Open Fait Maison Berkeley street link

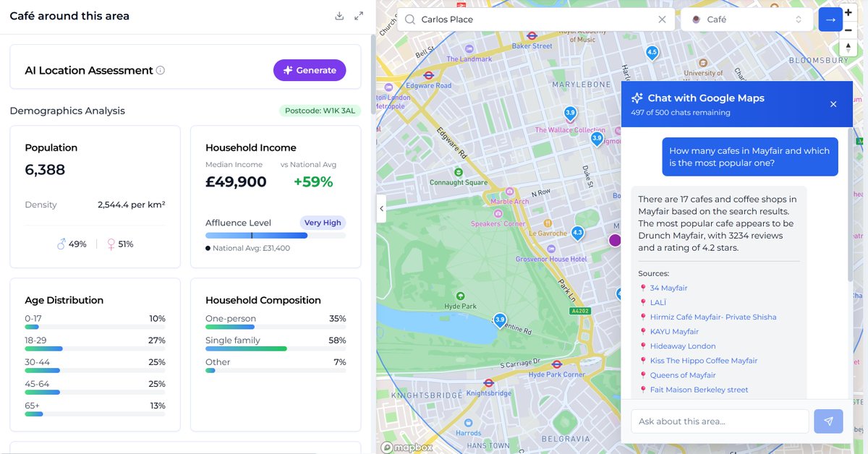[x=699, y=390]
